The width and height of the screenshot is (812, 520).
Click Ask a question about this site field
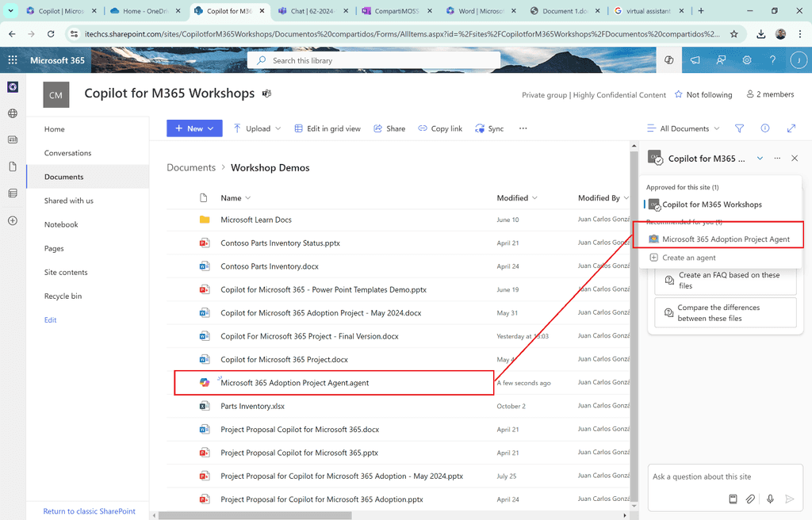point(725,476)
